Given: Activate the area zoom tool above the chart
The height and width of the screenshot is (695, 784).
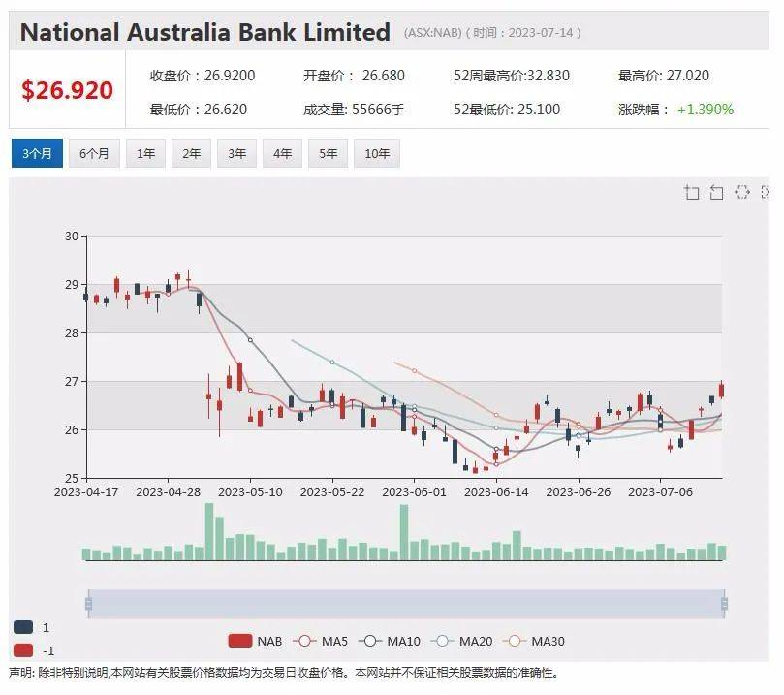Looking at the screenshot, I should click(692, 192).
